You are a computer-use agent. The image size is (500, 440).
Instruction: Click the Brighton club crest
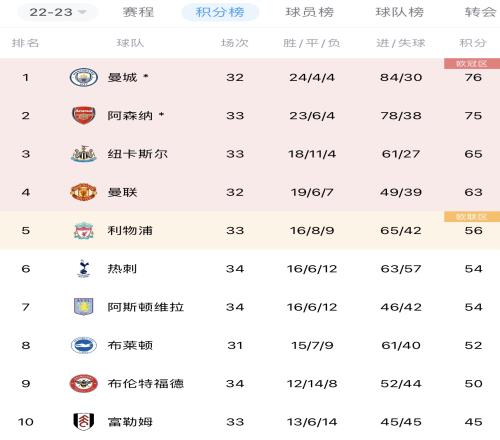[x=83, y=345]
